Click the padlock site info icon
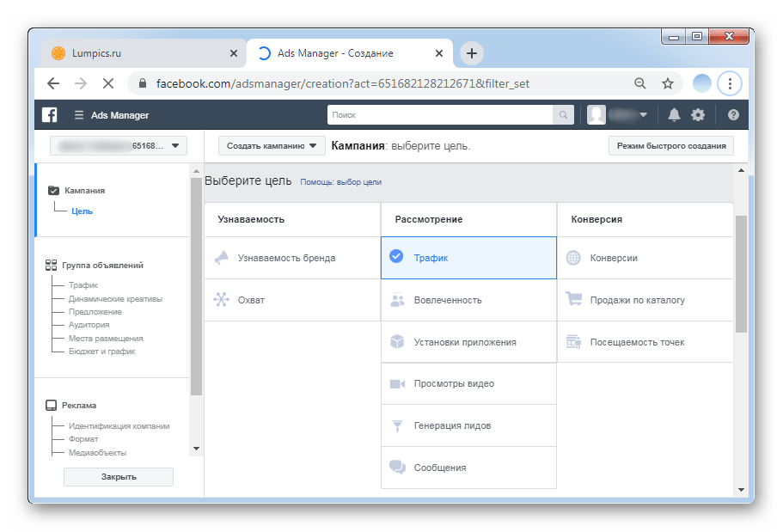The height and width of the screenshot is (532, 783). pos(143,83)
